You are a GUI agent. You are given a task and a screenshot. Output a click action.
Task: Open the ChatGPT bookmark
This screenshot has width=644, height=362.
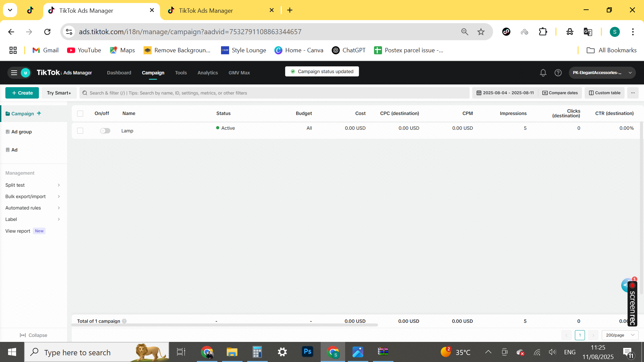click(348, 50)
